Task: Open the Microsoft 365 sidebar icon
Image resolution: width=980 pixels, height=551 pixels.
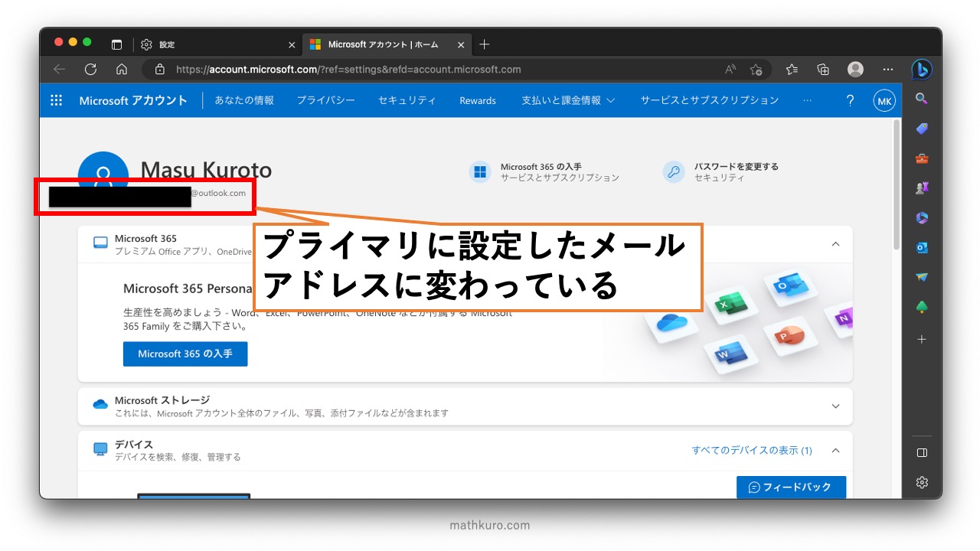Action: [922, 218]
